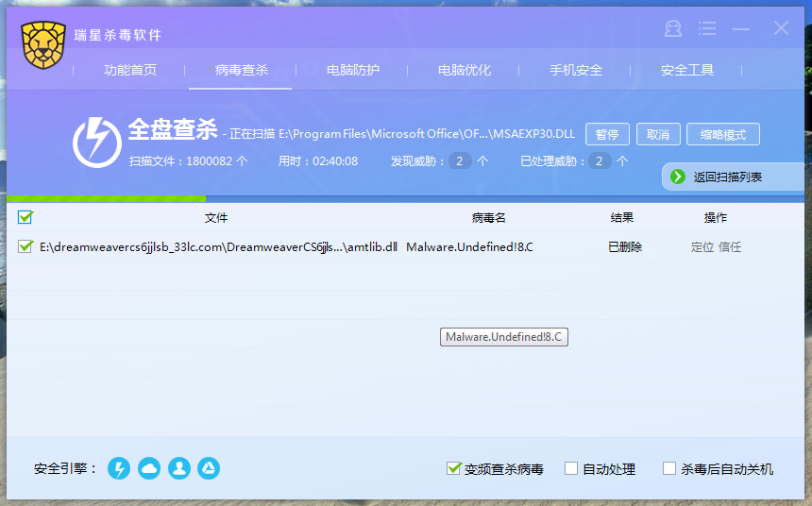Select the triangle security engine icon

point(209,468)
